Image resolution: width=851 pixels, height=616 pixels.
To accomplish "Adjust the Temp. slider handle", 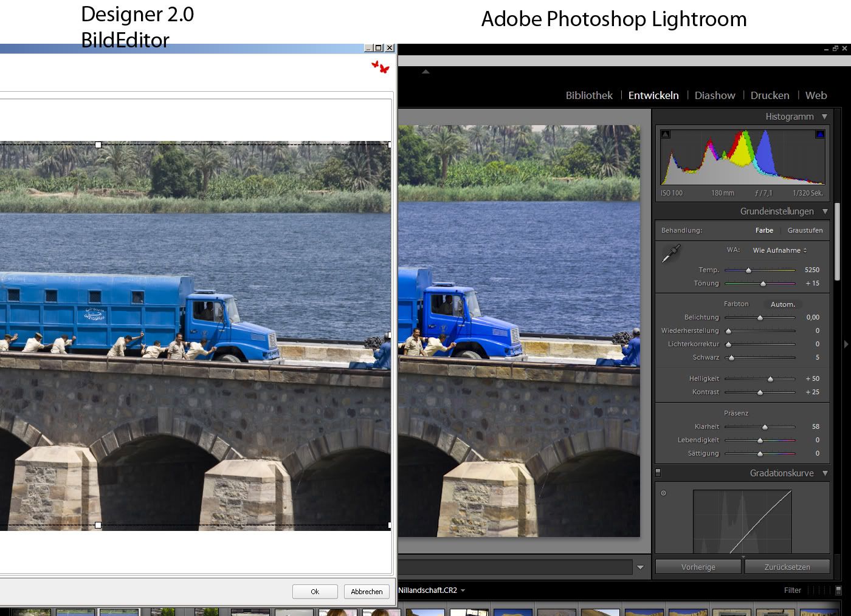I will (749, 270).
